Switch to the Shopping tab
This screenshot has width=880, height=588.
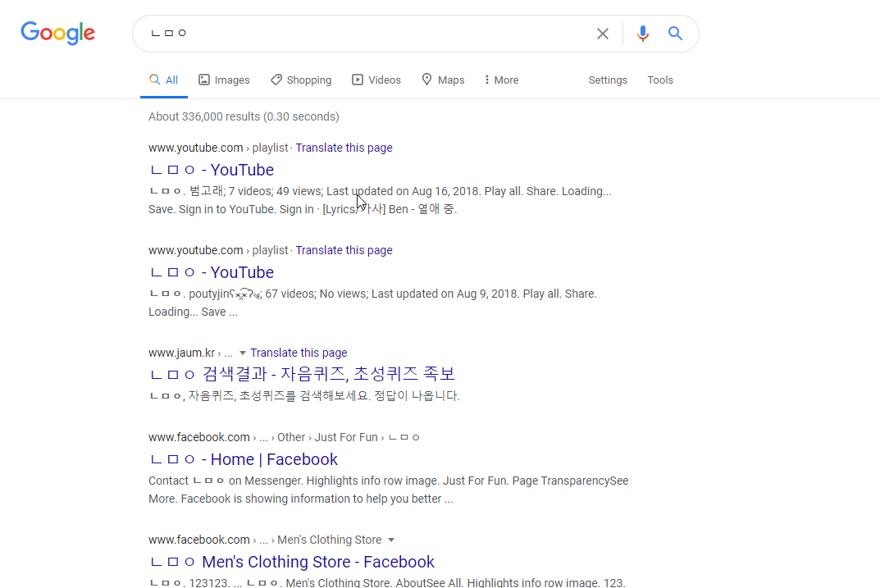301,80
